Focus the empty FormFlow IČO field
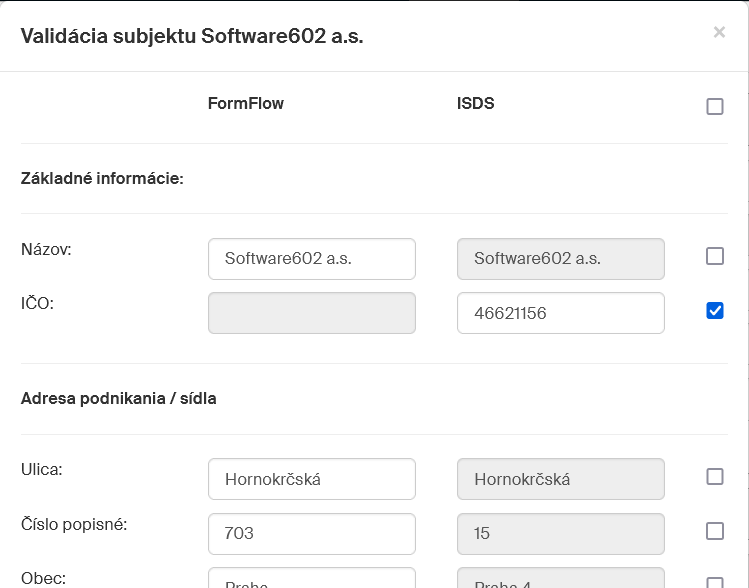749x588 pixels. [312, 313]
